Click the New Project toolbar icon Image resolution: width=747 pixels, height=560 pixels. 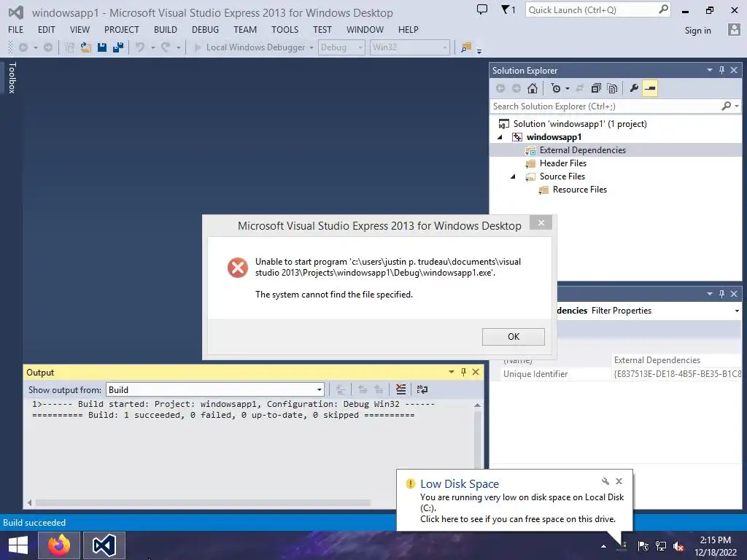[x=69, y=47]
